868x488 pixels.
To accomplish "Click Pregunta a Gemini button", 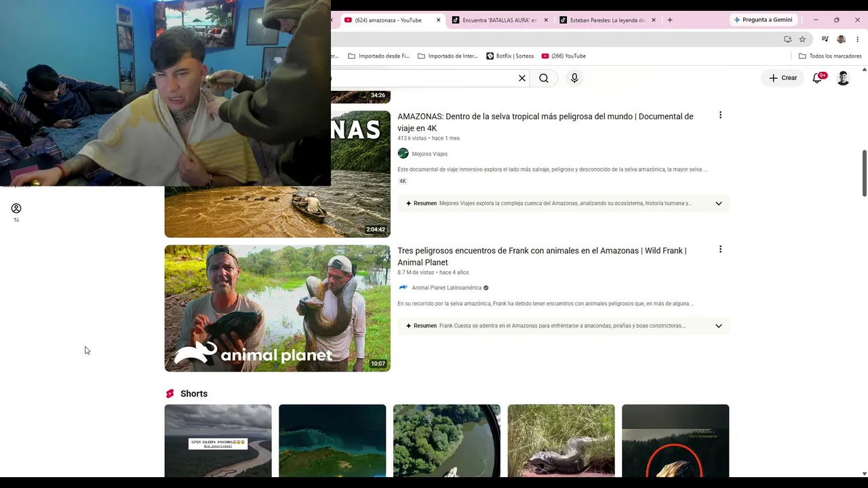I will (763, 20).
